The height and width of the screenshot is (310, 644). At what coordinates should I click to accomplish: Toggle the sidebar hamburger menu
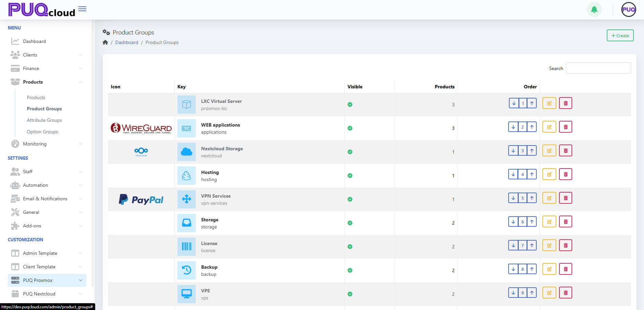click(x=82, y=9)
